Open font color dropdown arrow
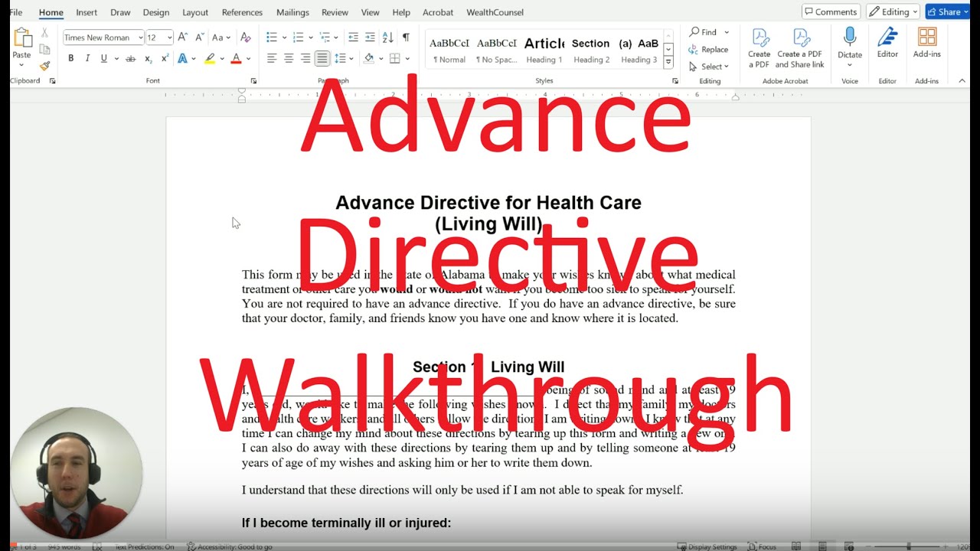 (248, 59)
